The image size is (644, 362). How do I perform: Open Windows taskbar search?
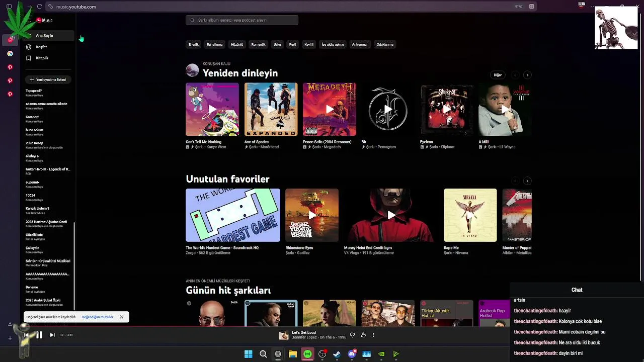263,354
